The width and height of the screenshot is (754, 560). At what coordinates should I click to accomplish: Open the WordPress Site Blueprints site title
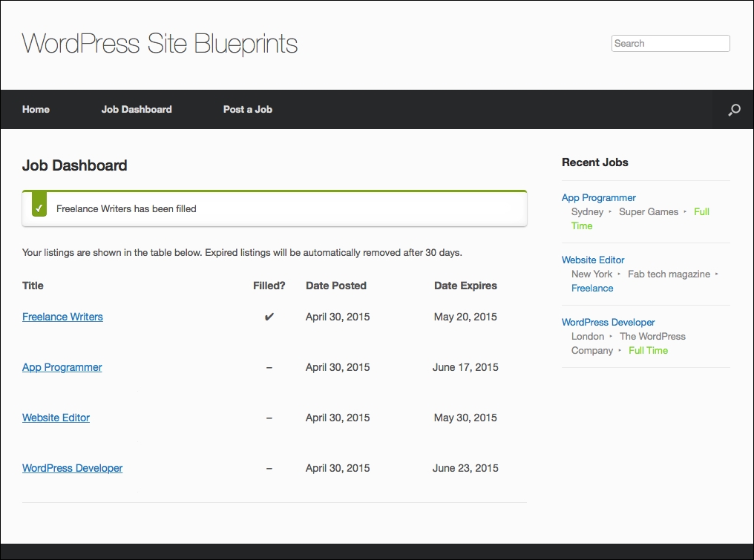tap(160, 44)
